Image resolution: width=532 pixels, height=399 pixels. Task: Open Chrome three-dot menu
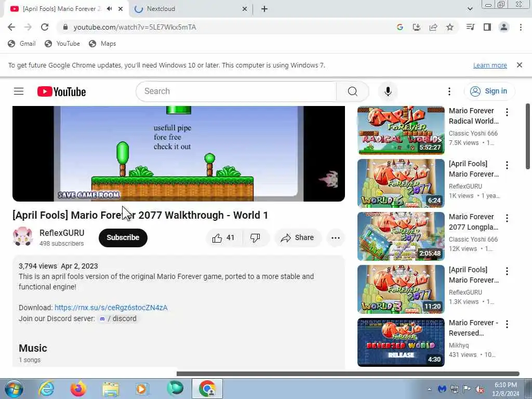tap(521, 27)
